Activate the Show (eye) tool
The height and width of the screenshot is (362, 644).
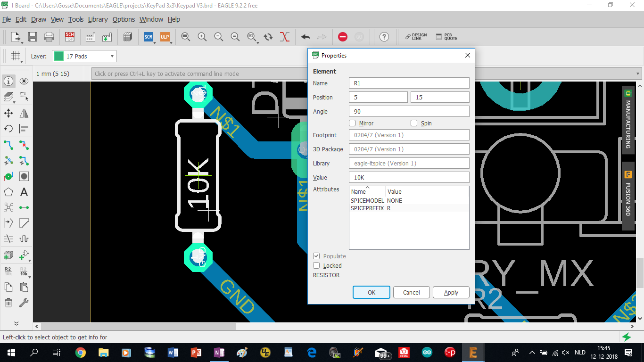[x=24, y=81]
